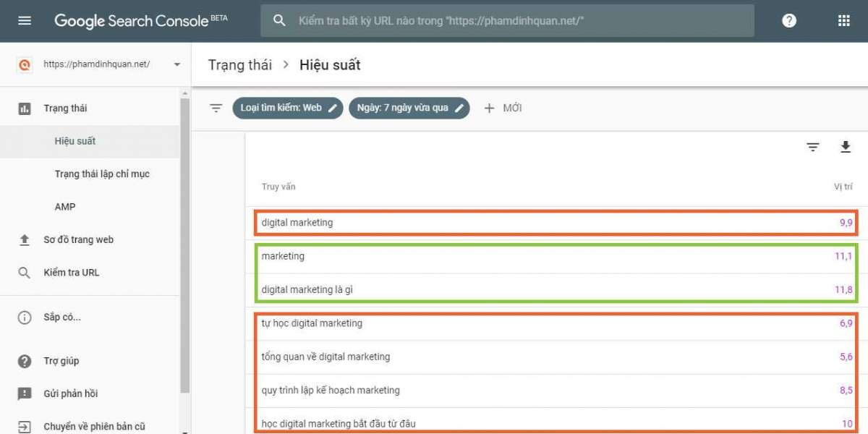Select the 'digital marketing là gì' query row
Viewport: 868px width, 434px height.
[x=307, y=290]
